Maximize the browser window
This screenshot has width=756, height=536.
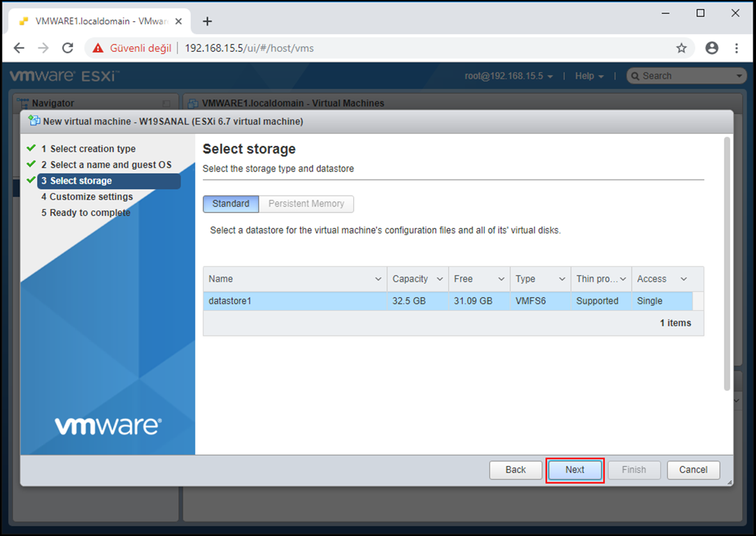[700, 13]
